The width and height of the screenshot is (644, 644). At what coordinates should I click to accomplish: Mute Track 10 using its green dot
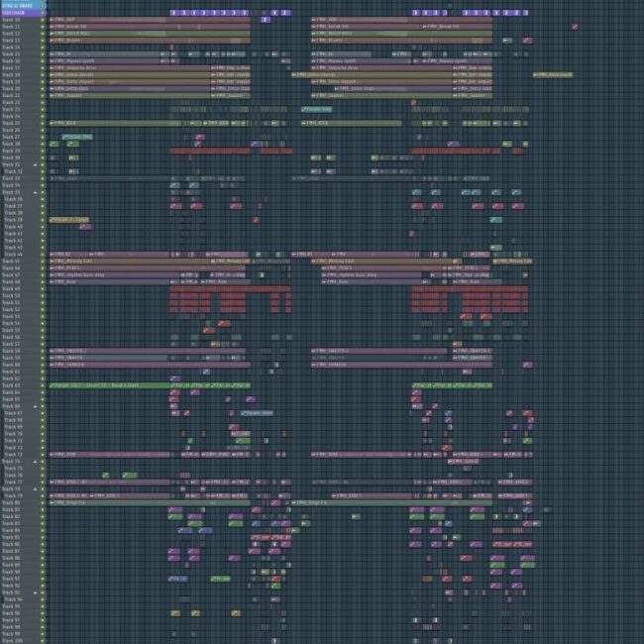point(43,19)
